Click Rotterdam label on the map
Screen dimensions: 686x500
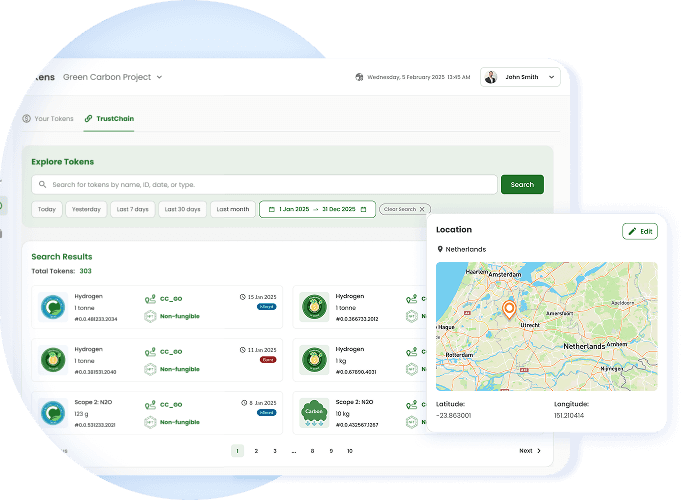click(459, 355)
